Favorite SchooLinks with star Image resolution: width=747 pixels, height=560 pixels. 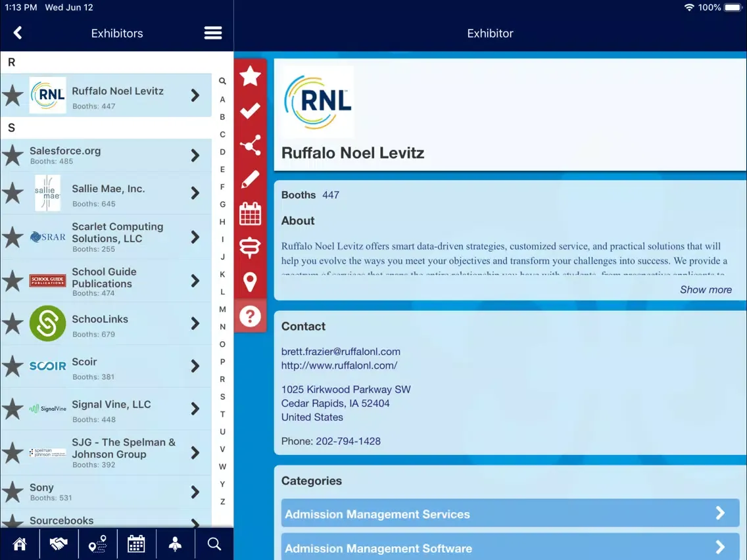(13, 324)
